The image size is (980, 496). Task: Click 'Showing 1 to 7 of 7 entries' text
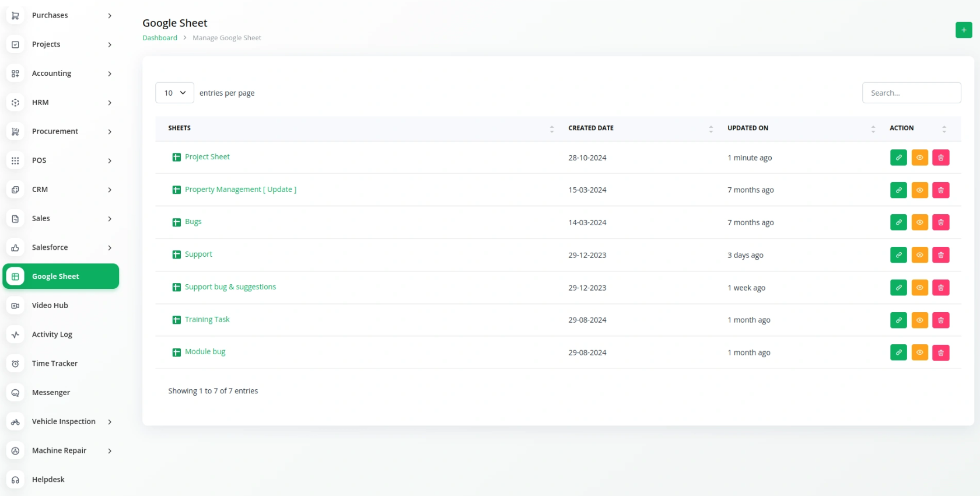tap(213, 391)
